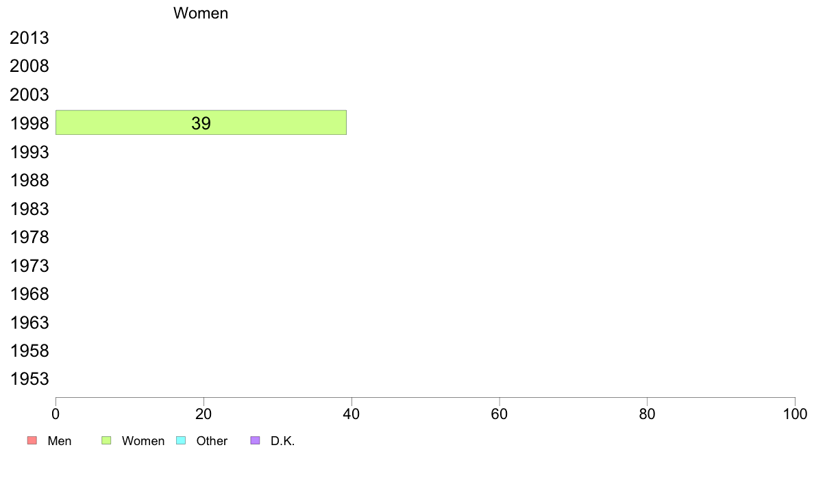Click the 1993 year label
Screen dimensions: 814x504
point(29,152)
